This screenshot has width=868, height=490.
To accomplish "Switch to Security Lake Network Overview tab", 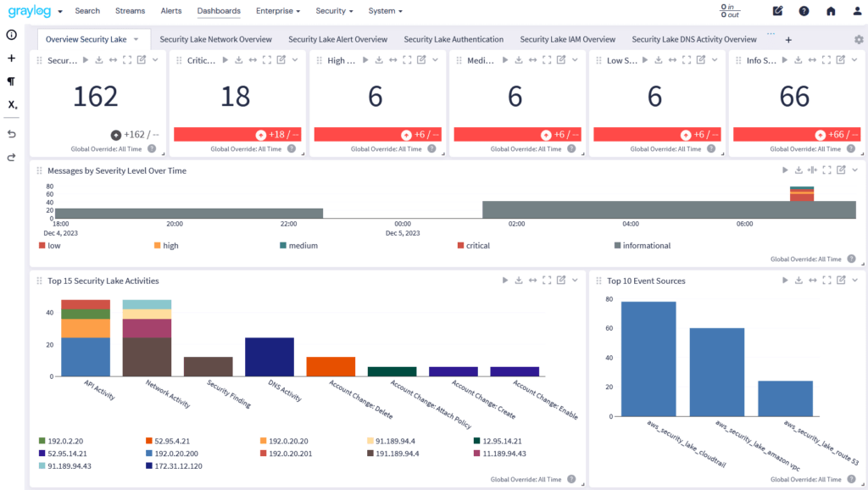I will tap(215, 39).
